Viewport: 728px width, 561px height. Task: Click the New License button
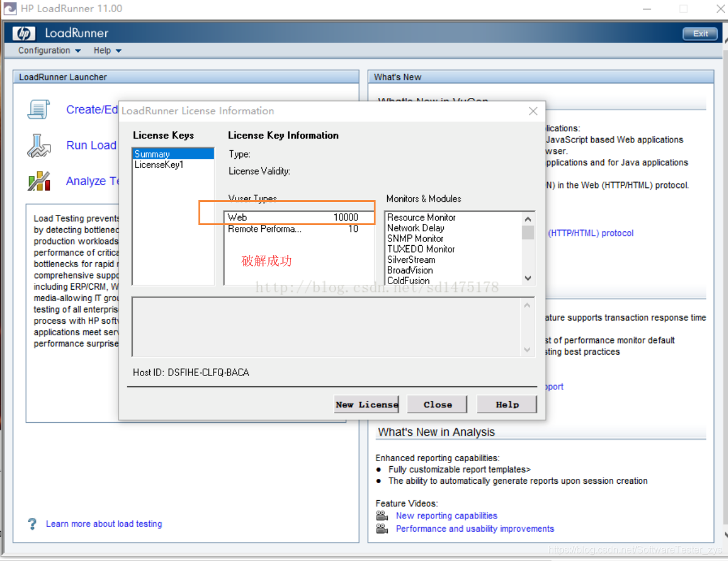(x=366, y=404)
